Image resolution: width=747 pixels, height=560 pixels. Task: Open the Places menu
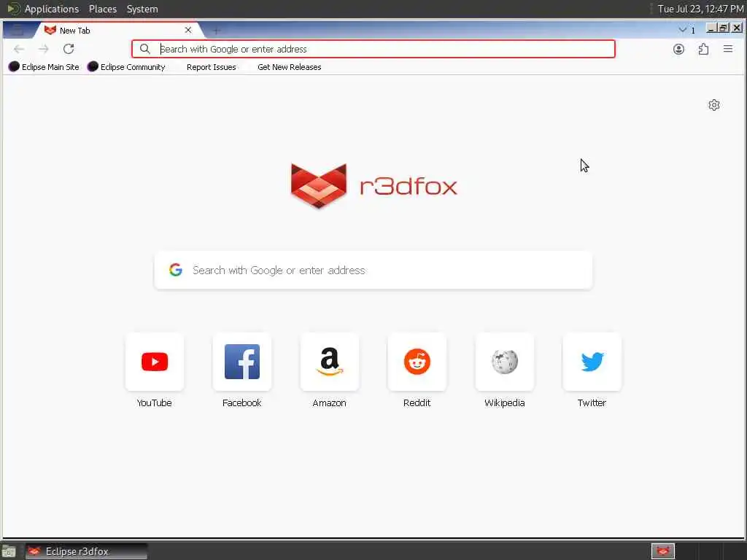tap(103, 9)
